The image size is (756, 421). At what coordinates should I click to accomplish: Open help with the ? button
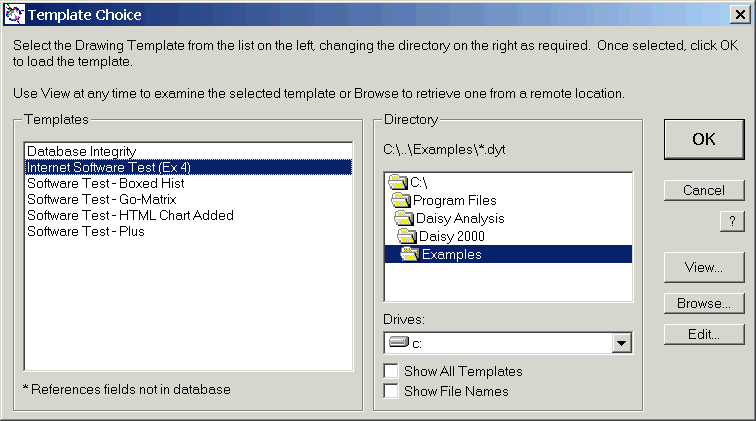(733, 223)
